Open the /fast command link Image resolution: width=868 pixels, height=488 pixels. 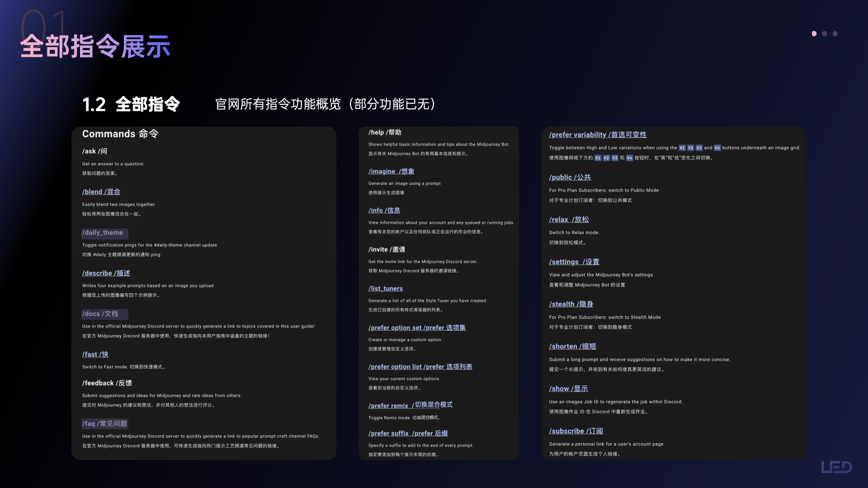pyautogui.click(x=95, y=355)
